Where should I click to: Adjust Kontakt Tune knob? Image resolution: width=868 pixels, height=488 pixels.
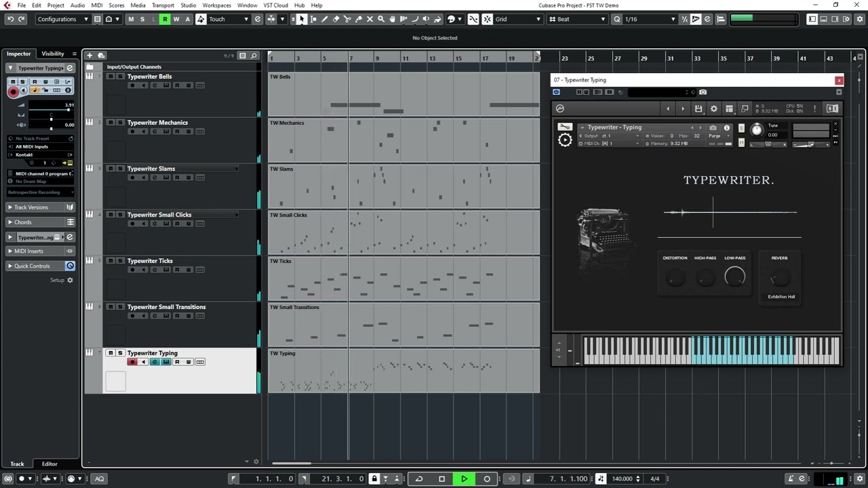pos(757,129)
